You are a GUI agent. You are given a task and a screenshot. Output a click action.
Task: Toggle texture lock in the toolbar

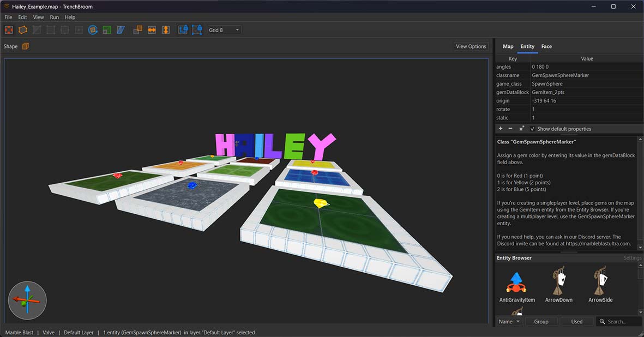click(x=183, y=30)
